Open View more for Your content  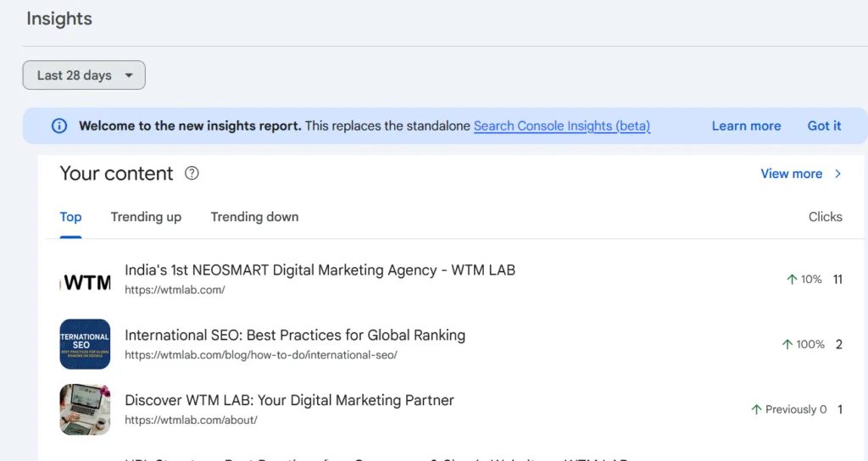click(x=792, y=174)
